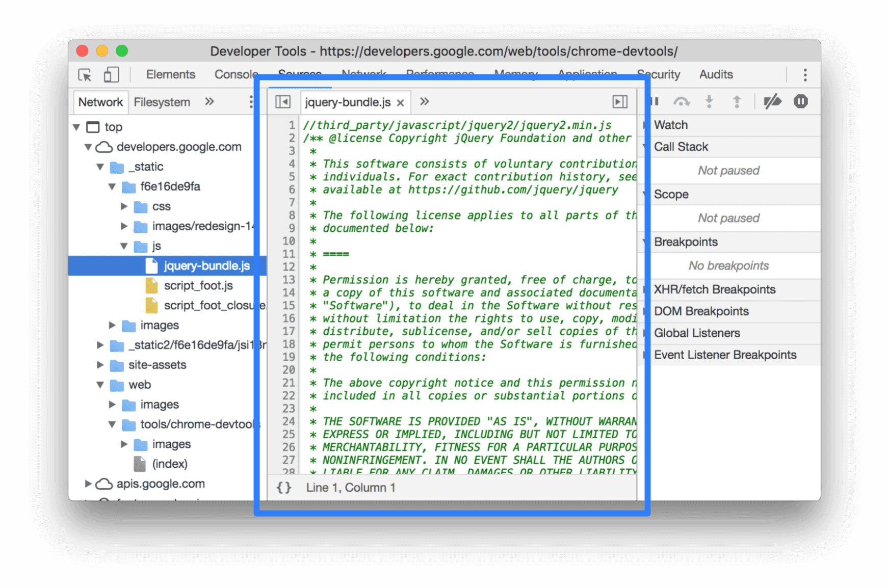
Task: Enable pause on exceptions
Action: click(800, 101)
